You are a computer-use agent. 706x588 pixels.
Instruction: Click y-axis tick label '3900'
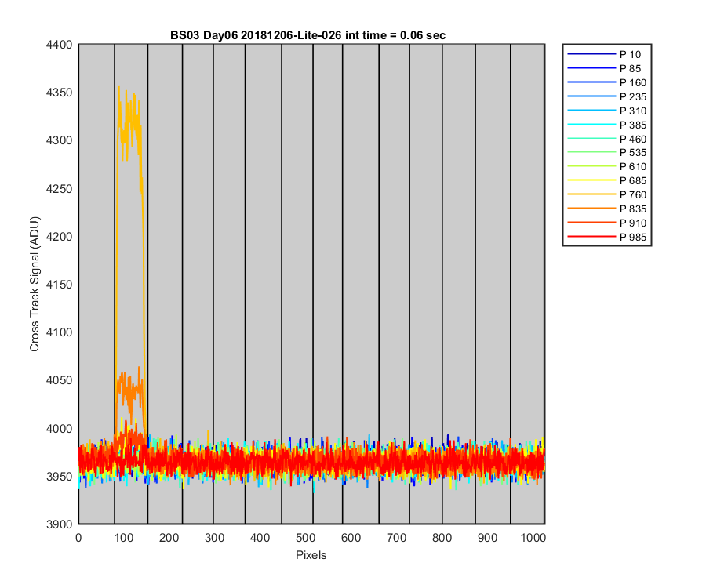click(59, 524)
